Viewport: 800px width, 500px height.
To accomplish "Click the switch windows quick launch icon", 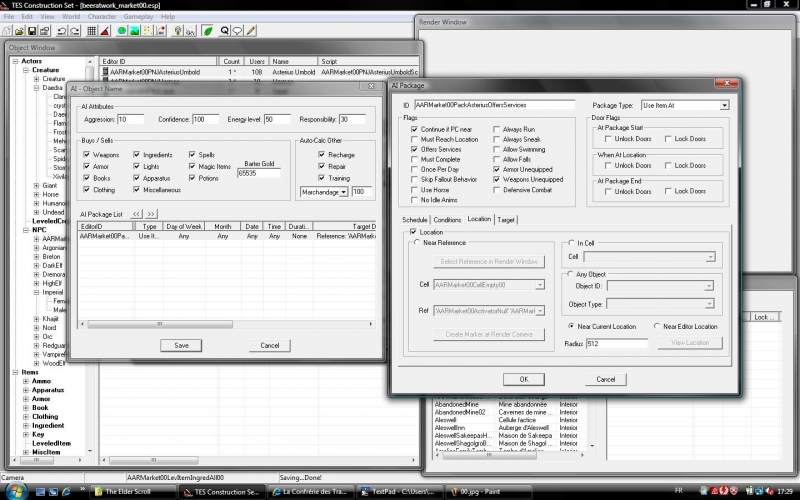I will [x=53, y=492].
